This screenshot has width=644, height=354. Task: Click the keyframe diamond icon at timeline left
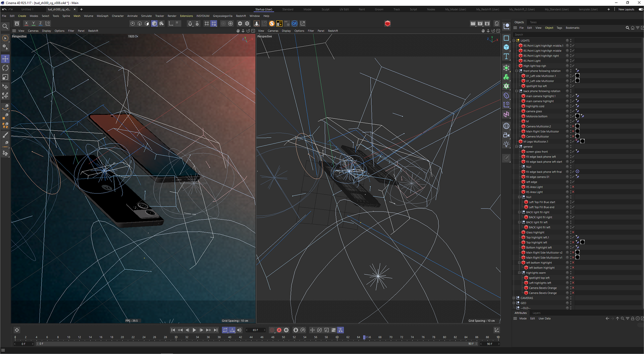coord(17,330)
